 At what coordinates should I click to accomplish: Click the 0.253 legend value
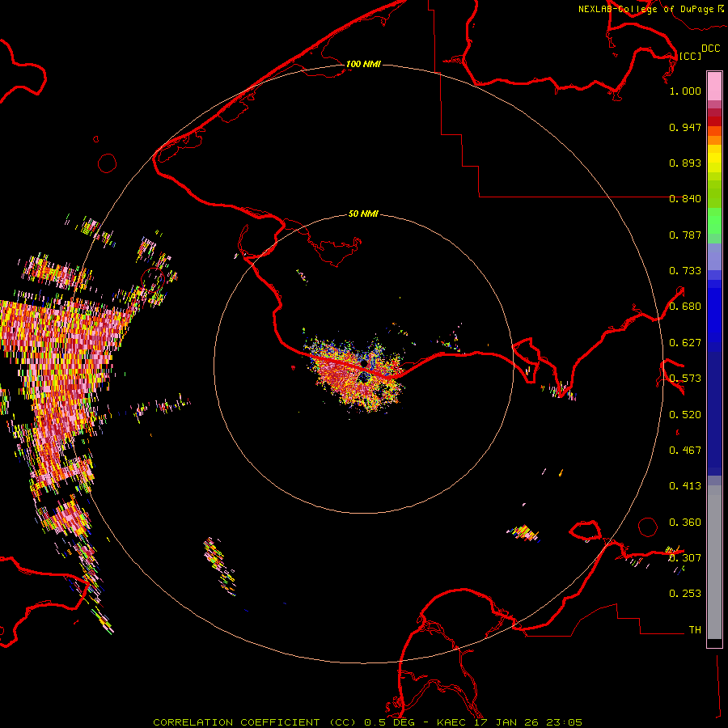click(685, 594)
